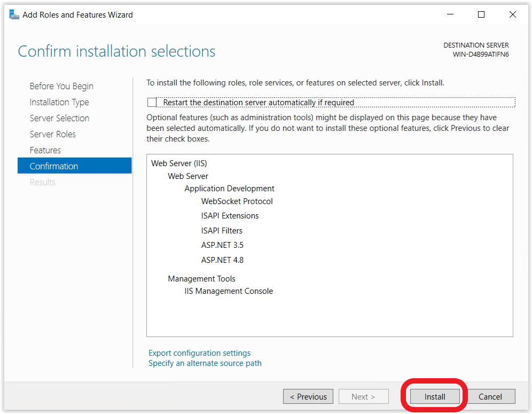Open Specify an alternate source path link
Image resolution: width=532 pixels, height=414 pixels.
(x=205, y=363)
